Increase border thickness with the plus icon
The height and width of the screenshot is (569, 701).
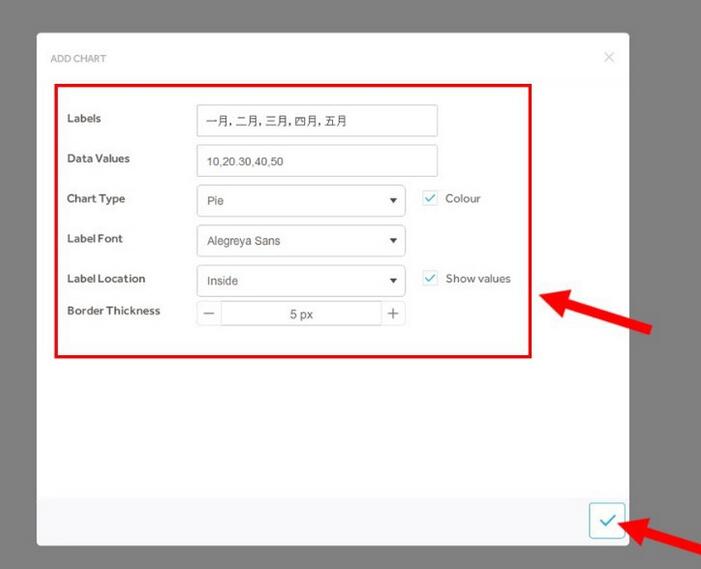click(393, 314)
